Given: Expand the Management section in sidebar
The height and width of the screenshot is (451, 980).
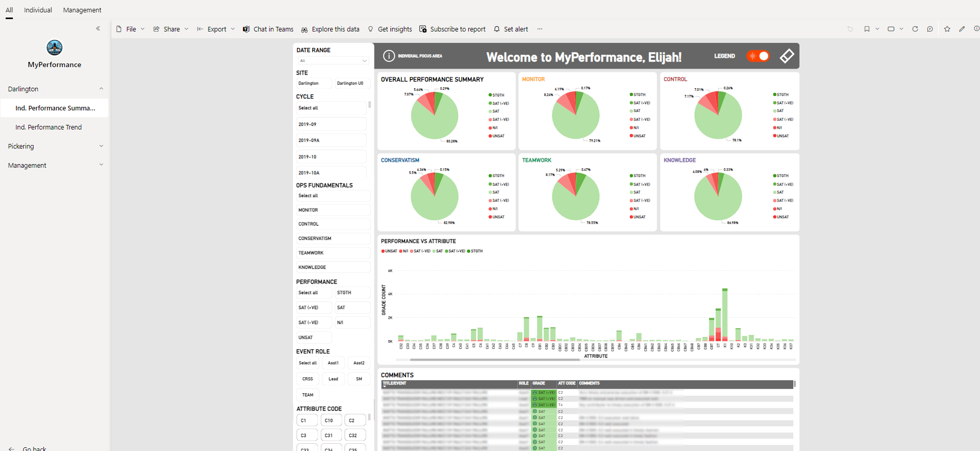Looking at the screenshot, I should 101,165.
